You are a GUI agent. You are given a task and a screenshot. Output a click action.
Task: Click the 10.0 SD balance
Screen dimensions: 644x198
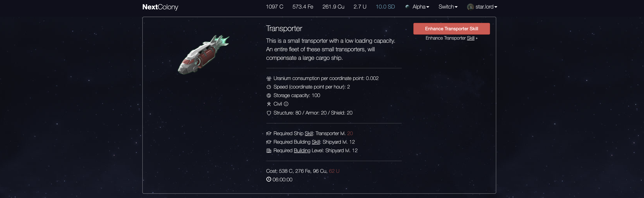click(x=385, y=7)
